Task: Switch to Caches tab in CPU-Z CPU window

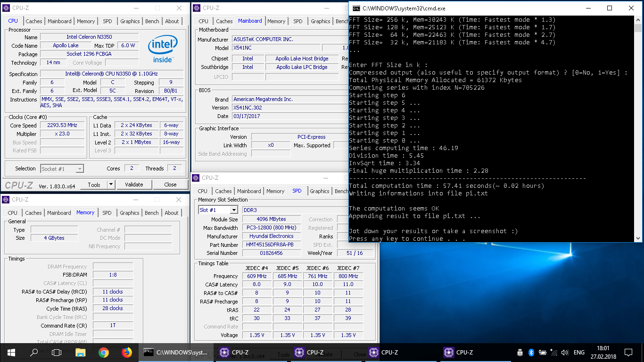Action: 34,21
